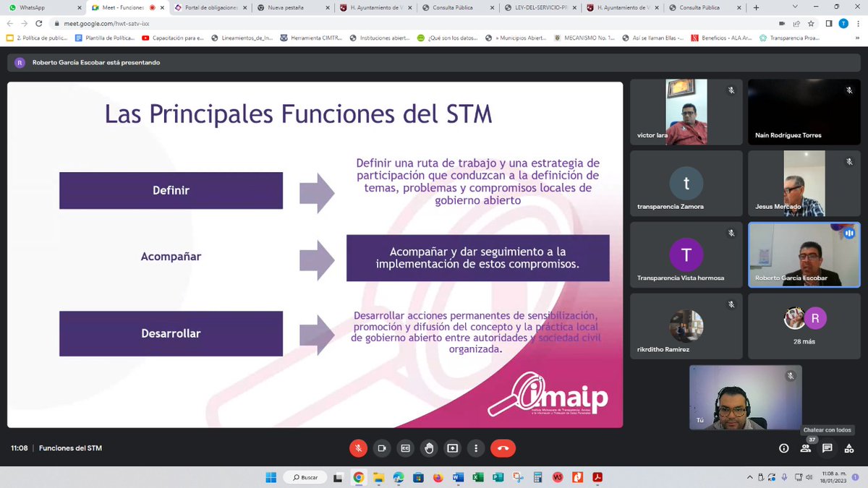Select victor lara video tile
The image size is (868, 488).
[686, 112]
